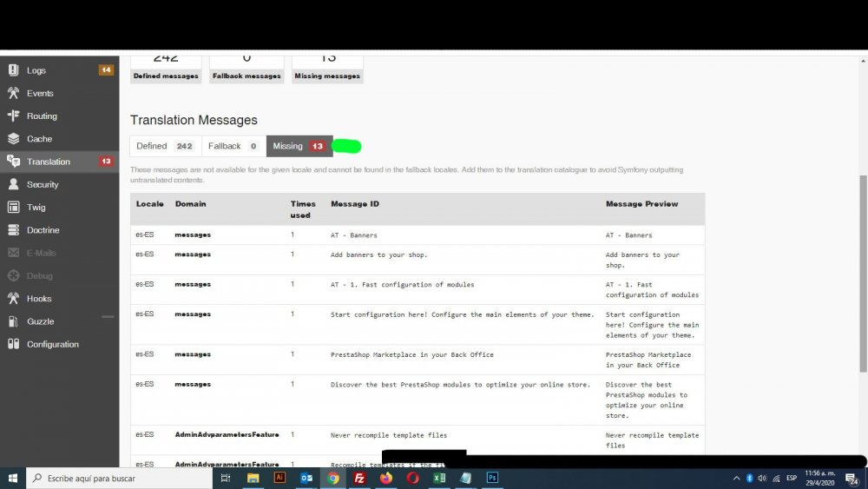Click the Logs count badge 14
Viewport: 868px width, 489px height.
[x=106, y=69]
